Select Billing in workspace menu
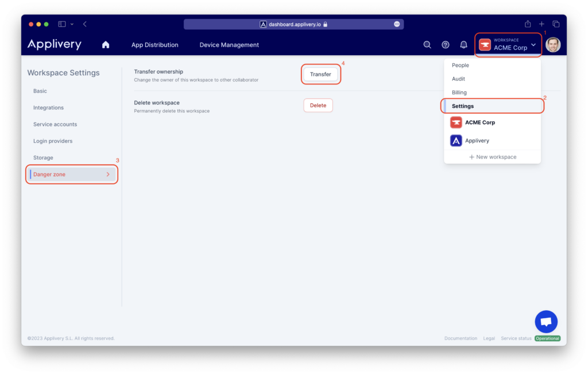This screenshot has width=588, height=374. [492, 92]
